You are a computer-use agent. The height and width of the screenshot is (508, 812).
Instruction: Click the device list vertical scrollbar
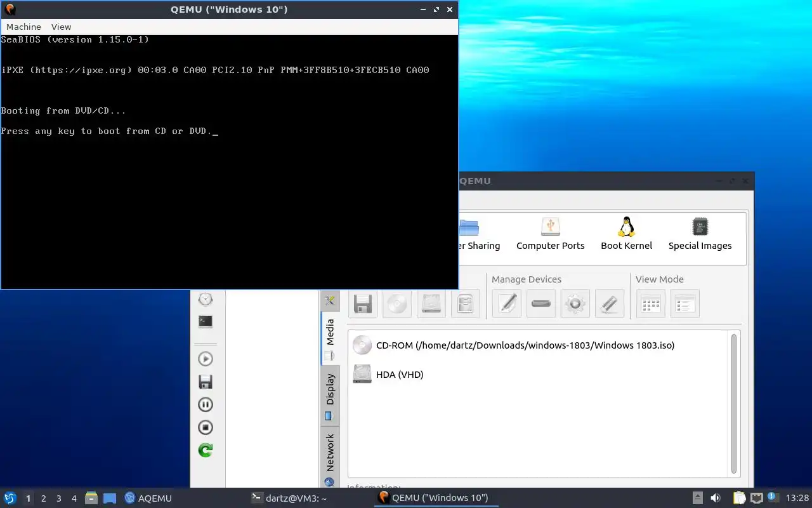click(734, 403)
